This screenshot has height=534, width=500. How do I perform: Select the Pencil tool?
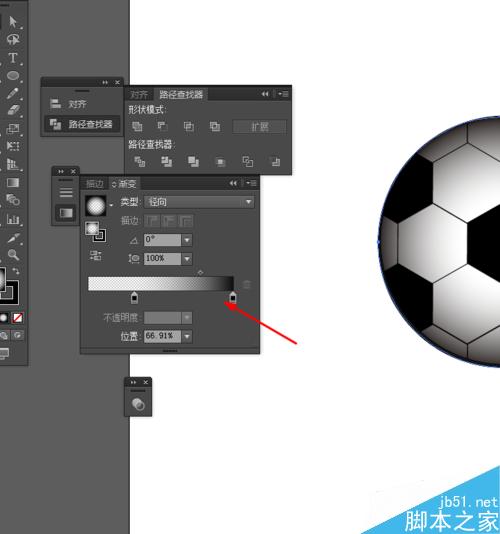click(13, 93)
